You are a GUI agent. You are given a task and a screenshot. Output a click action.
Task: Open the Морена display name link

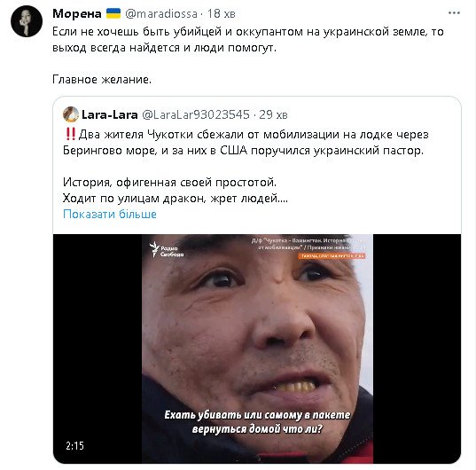[77, 13]
